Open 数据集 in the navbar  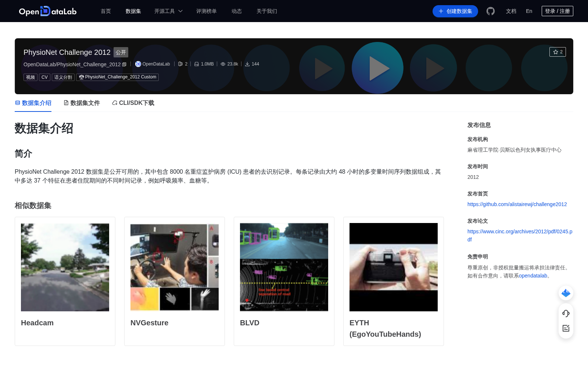click(133, 11)
